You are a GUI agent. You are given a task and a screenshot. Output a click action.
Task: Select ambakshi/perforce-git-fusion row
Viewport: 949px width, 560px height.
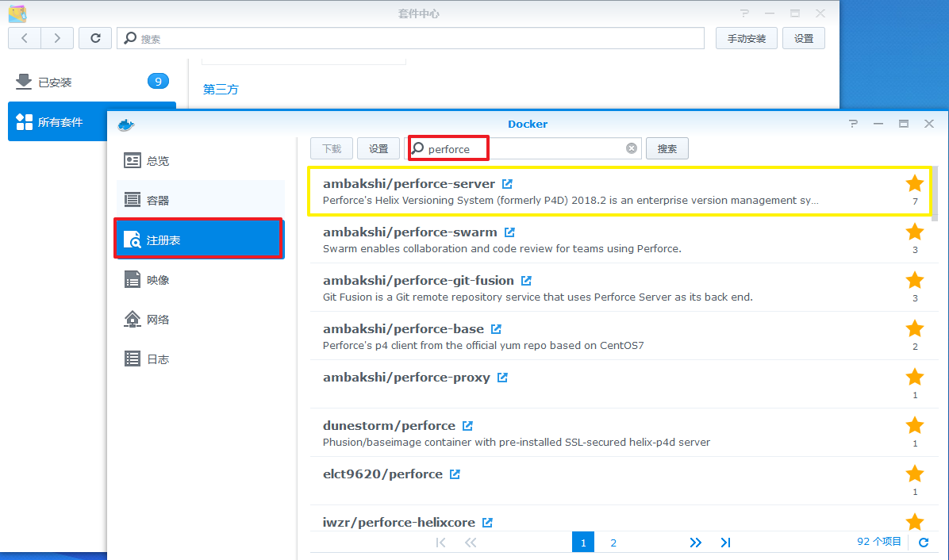click(620, 288)
